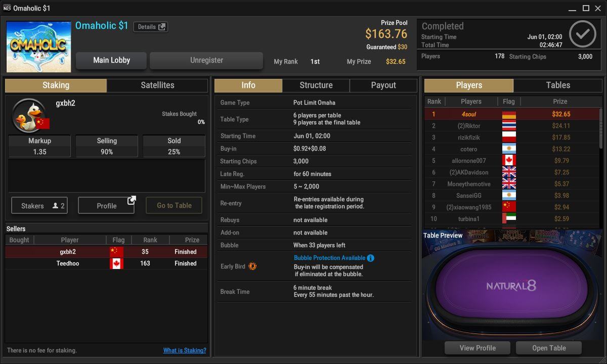
Task: Open the Satellites tab
Action: 157,85
